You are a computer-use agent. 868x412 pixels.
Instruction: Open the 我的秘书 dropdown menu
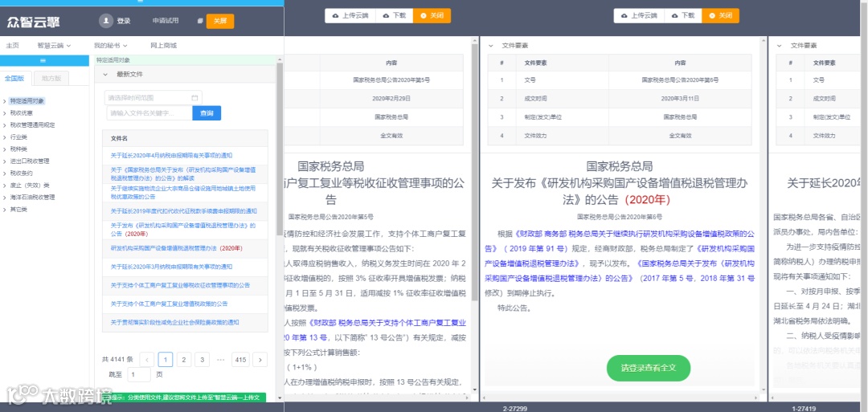pyautogui.click(x=110, y=45)
